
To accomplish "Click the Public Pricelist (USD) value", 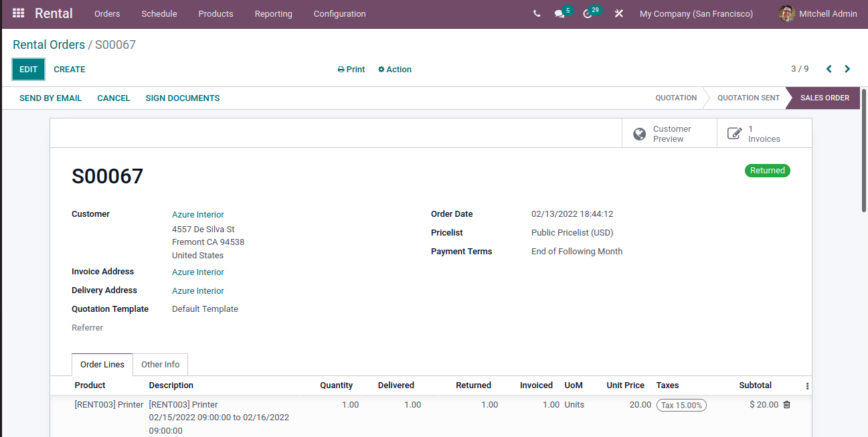I will 572,233.
